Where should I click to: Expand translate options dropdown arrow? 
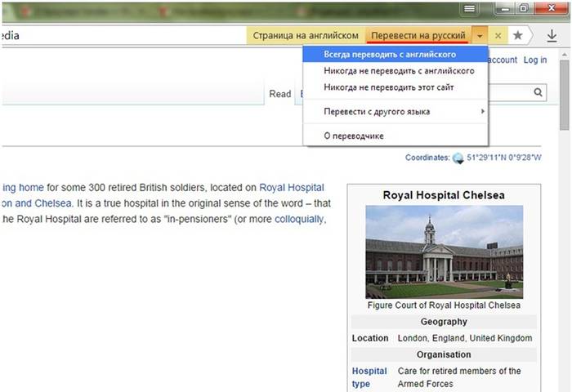480,36
